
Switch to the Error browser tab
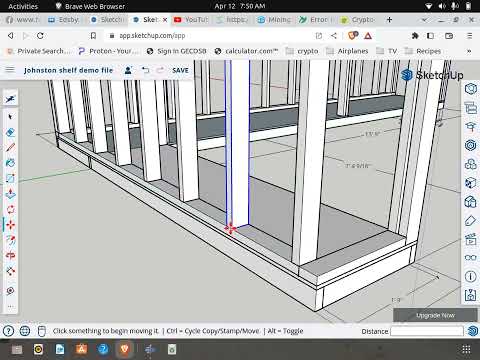315,20
